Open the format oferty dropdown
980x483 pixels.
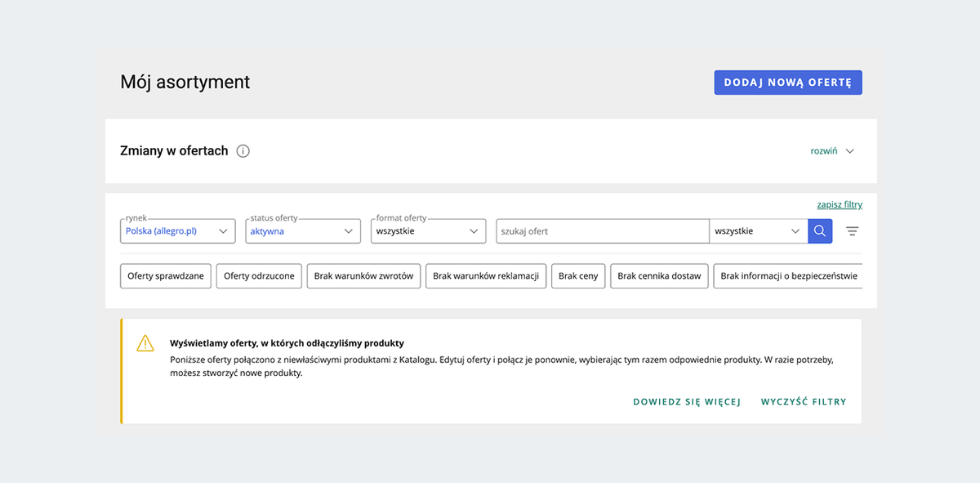pyautogui.click(x=428, y=231)
